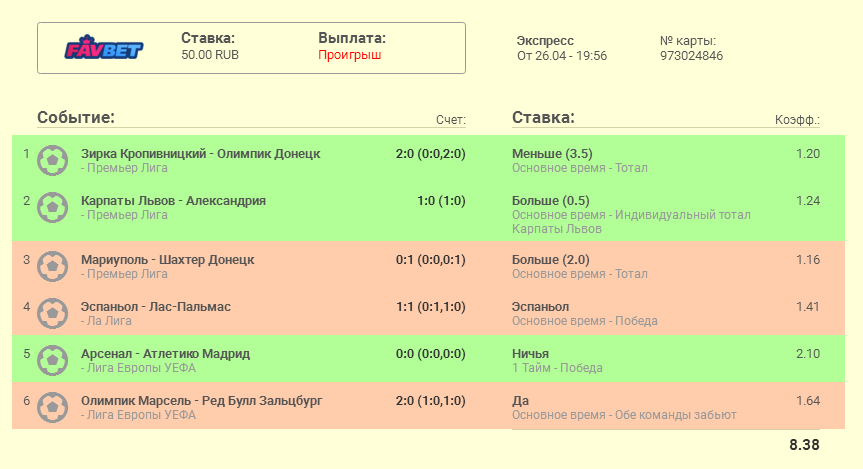Click score 2:0 (0:0,2:0) of Зирка match
Image resolution: width=863 pixels, height=469 pixels.
430,154
